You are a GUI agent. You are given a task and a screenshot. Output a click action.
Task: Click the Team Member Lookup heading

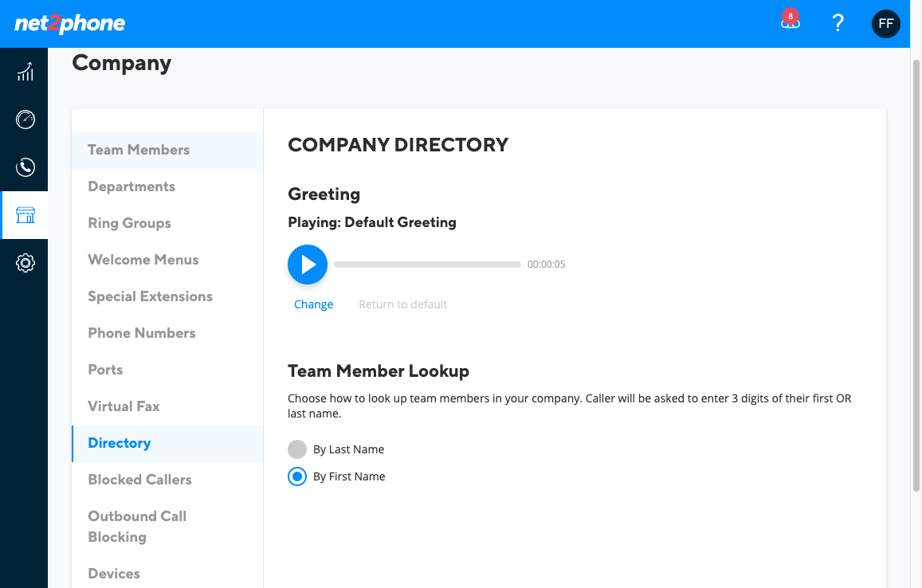tap(378, 371)
